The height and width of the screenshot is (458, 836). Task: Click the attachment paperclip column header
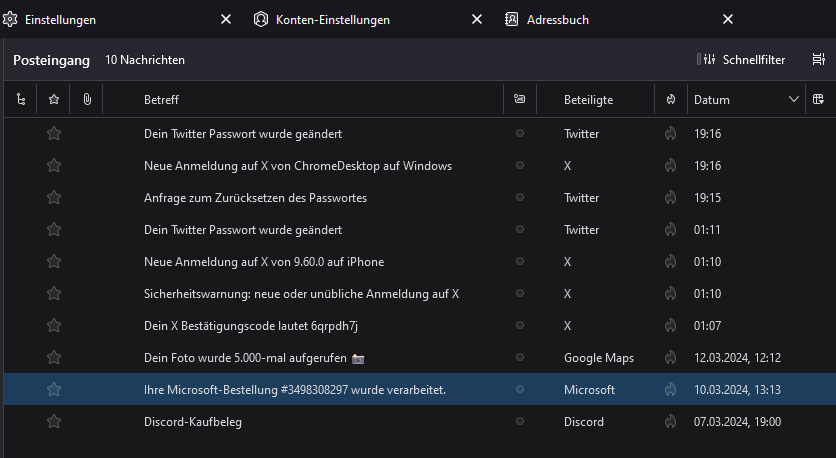87,100
